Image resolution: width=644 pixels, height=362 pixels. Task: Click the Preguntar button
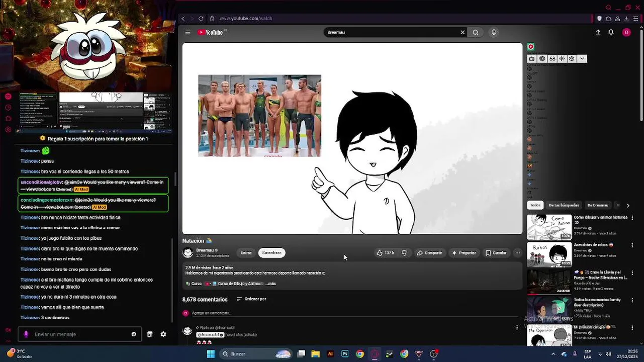(464, 253)
